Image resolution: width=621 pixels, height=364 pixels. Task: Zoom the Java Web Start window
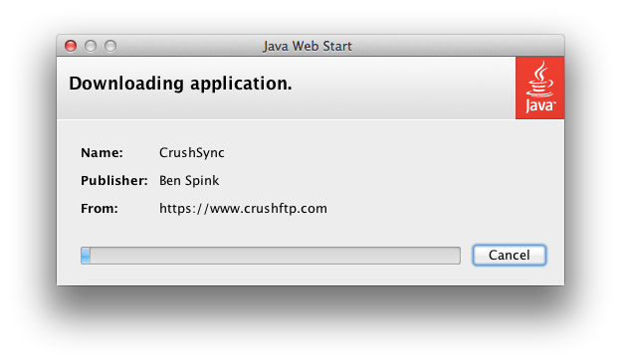[x=110, y=46]
